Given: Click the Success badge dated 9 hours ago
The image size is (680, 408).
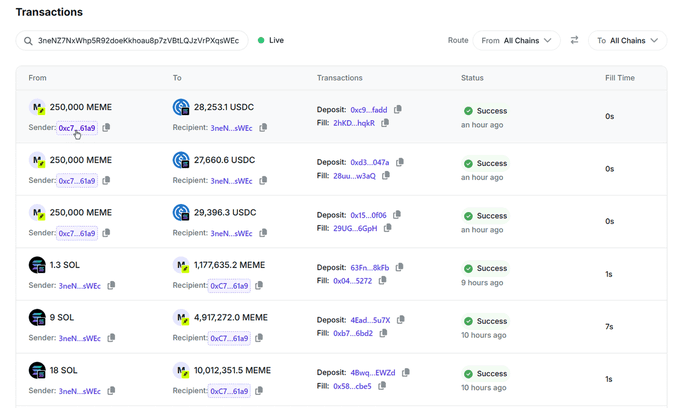Looking at the screenshot, I should tap(486, 268).
